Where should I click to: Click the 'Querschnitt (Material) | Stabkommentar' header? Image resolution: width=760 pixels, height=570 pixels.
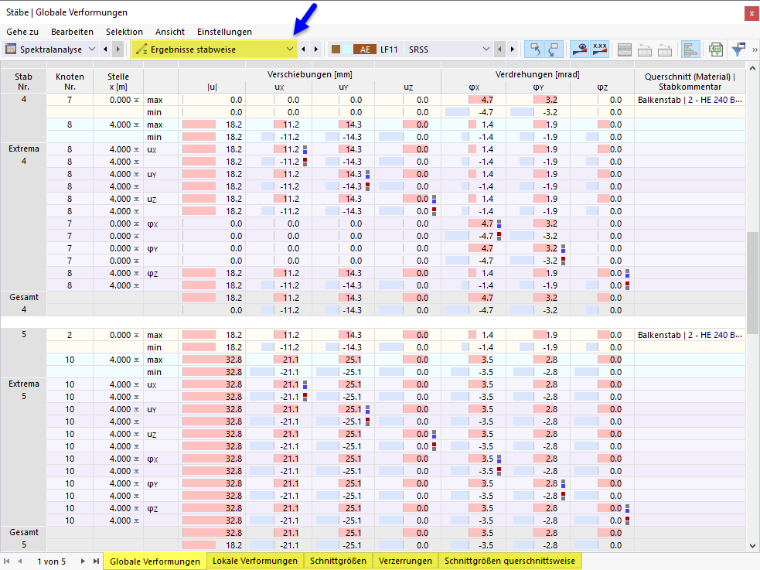point(690,81)
